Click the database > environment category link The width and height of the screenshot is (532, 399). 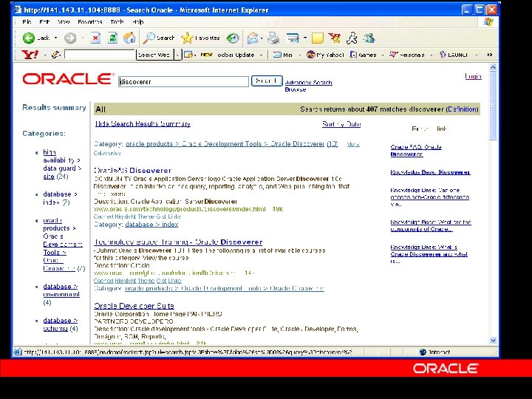(x=61, y=290)
